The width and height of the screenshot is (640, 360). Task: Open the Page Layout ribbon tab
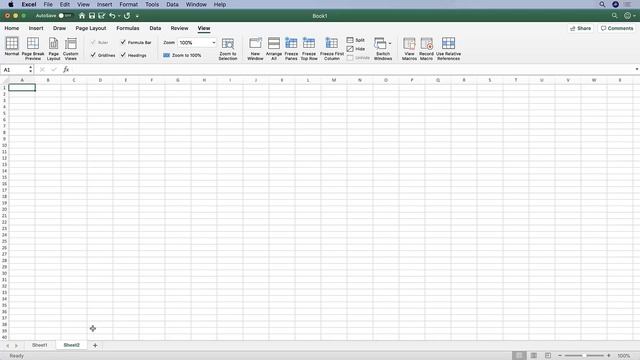91,28
